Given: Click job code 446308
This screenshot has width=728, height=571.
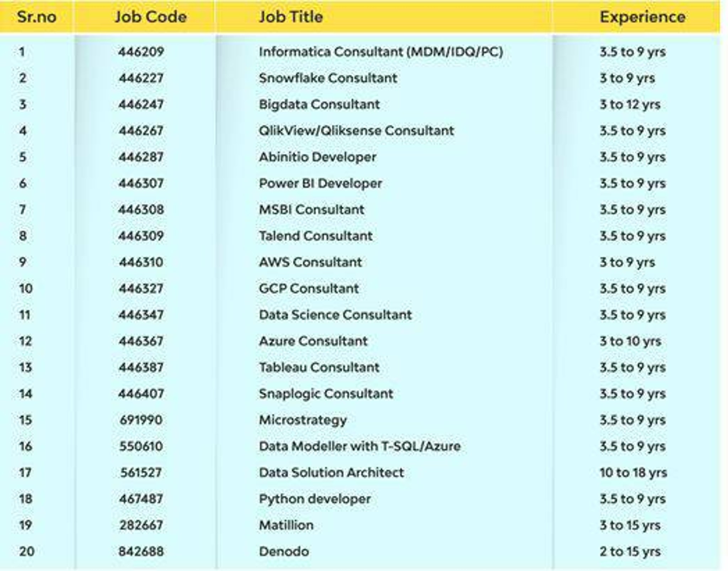Looking at the screenshot, I should pos(141,210).
